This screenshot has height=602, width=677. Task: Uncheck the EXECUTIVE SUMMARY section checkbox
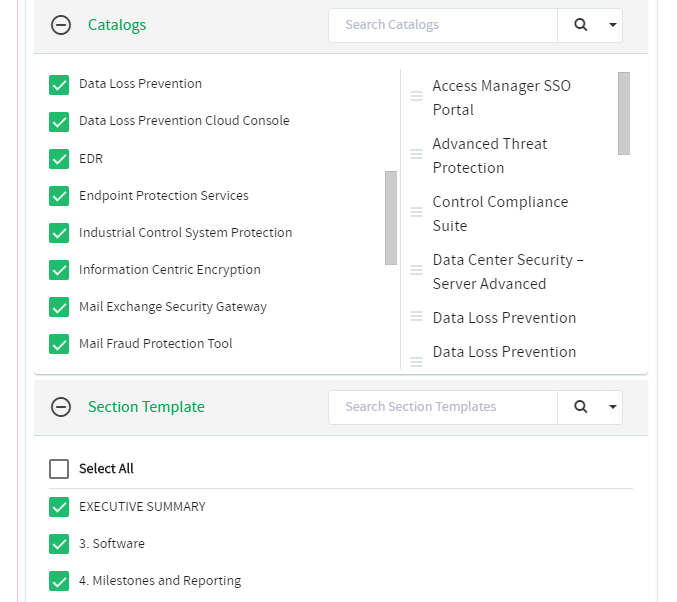coord(59,507)
